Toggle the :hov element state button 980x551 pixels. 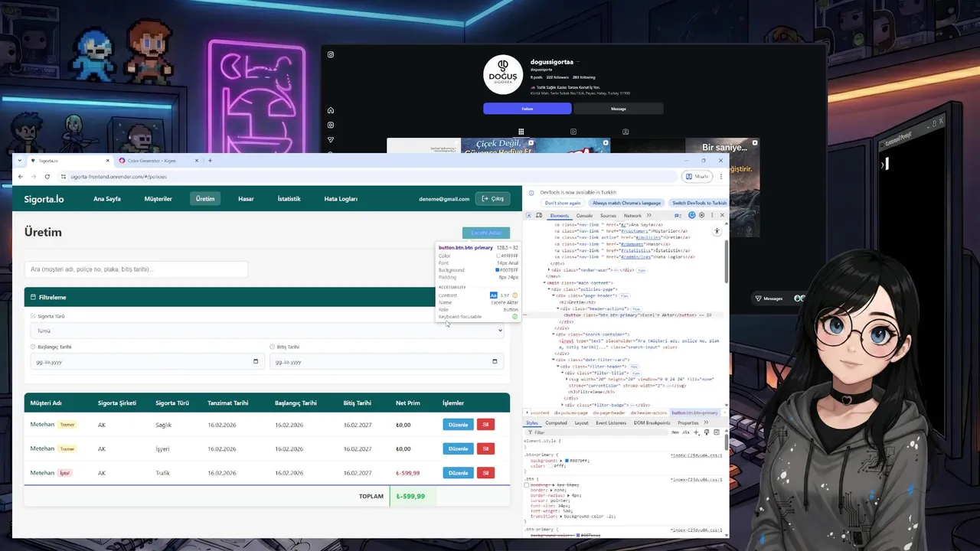point(675,432)
